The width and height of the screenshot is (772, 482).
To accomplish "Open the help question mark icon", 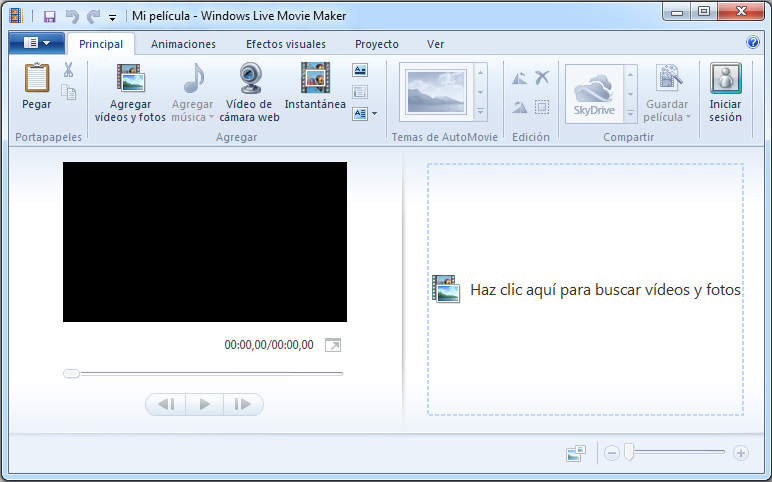I will pos(753,43).
